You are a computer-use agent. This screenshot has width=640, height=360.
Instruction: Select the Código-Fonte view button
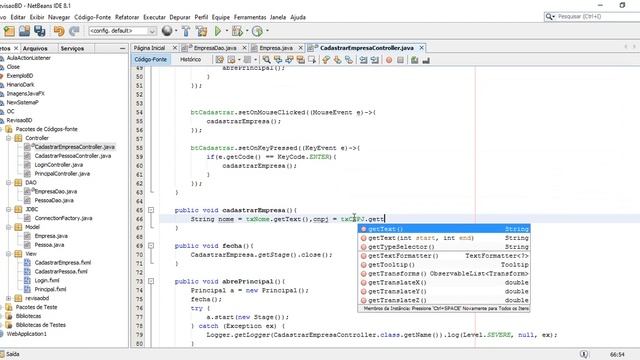pos(150,60)
